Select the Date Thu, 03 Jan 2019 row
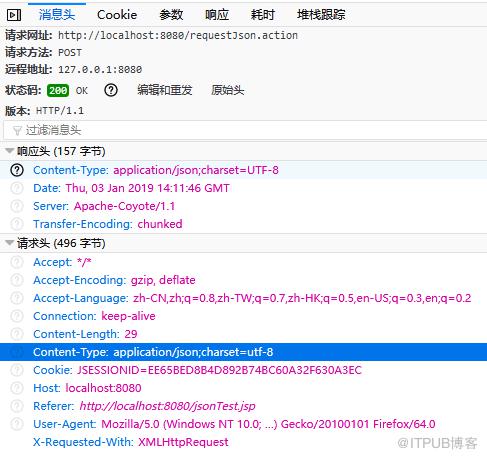The width and height of the screenshot is (487, 458). click(243, 188)
